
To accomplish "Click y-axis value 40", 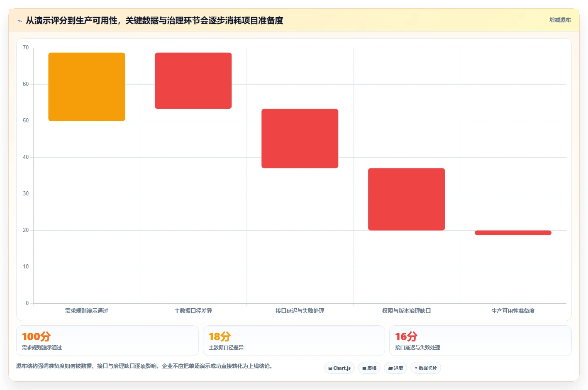I will [x=26, y=157].
